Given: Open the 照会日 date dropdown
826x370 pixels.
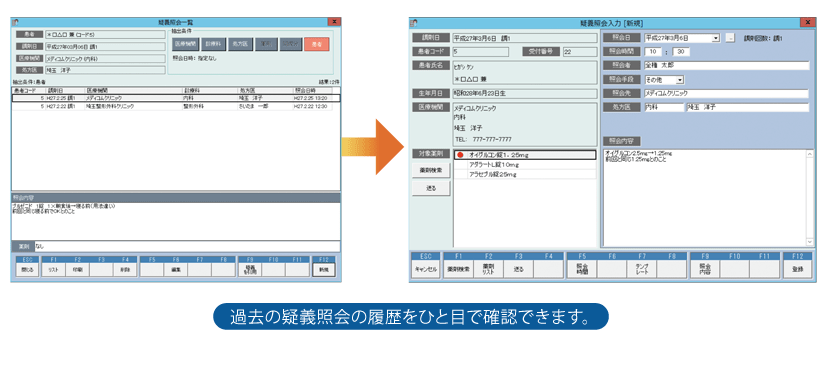Looking at the screenshot, I should pos(716,38).
